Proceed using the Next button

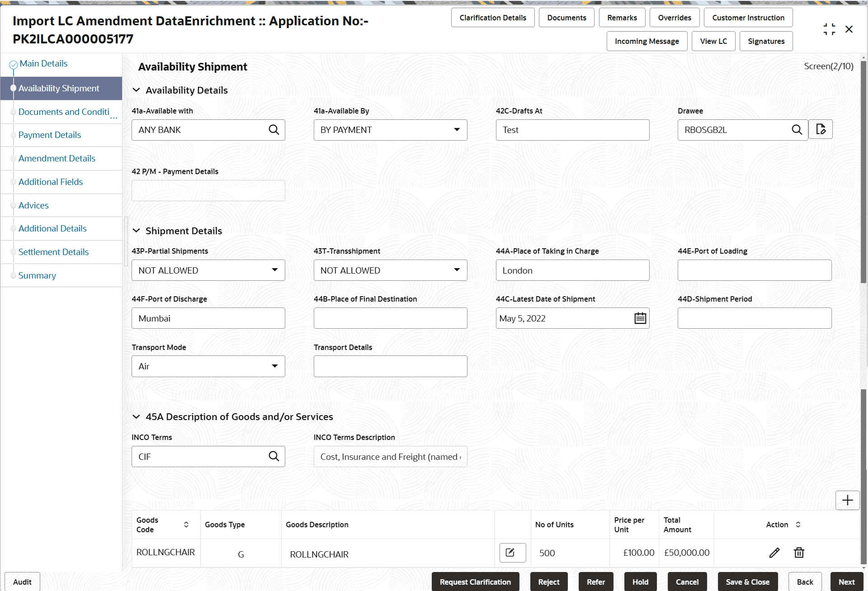(x=847, y=582)
